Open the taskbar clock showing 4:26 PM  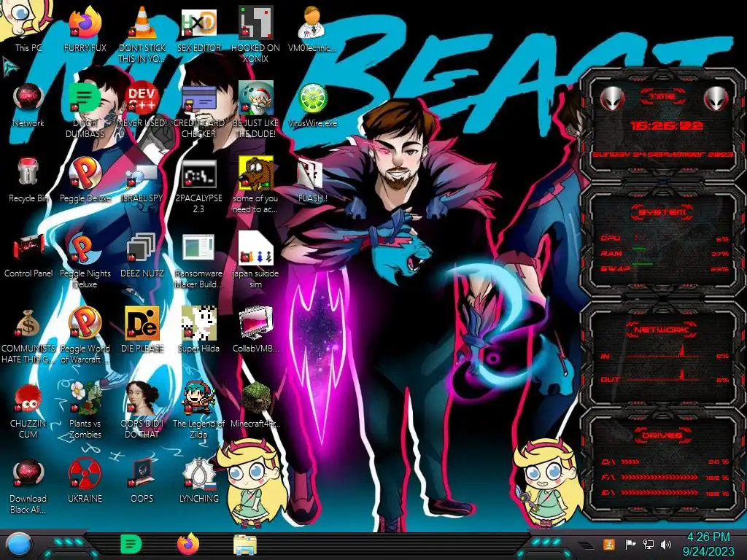(x=708, y=544)
